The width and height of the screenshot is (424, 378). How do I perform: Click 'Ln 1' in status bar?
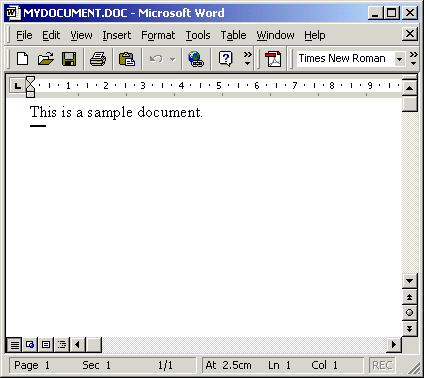(279, 365)
